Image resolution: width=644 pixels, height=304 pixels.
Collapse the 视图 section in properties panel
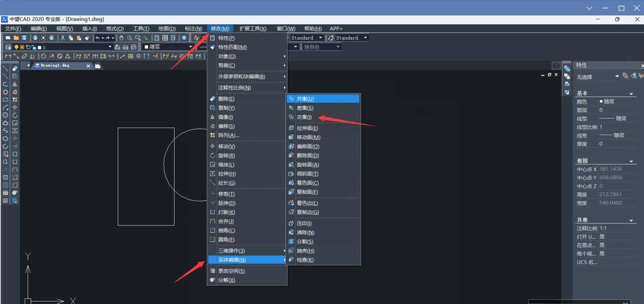click(x=631, y=161)
